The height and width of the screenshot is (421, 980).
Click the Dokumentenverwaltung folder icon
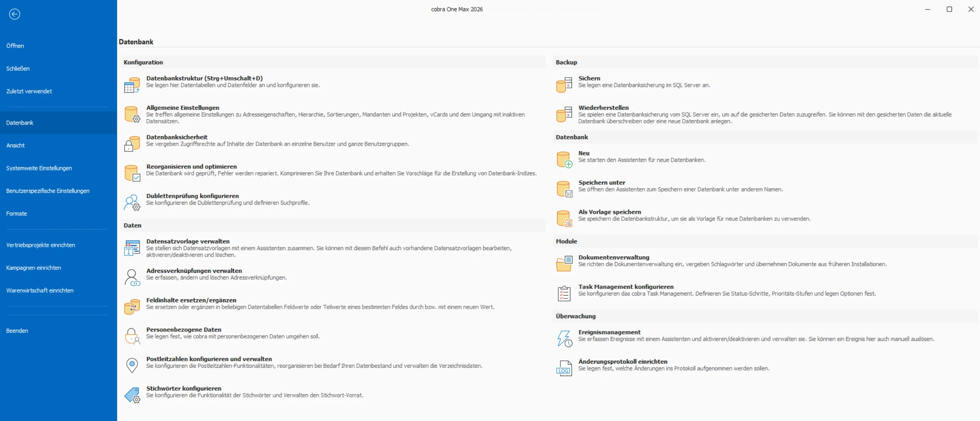564,264
